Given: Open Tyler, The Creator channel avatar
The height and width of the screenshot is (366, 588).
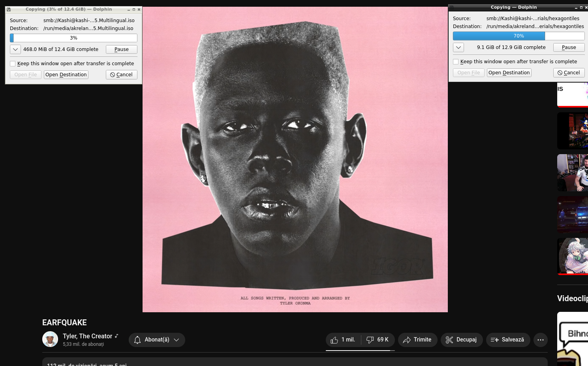Looking at the screenshot, I should click(x=50, y=339).
